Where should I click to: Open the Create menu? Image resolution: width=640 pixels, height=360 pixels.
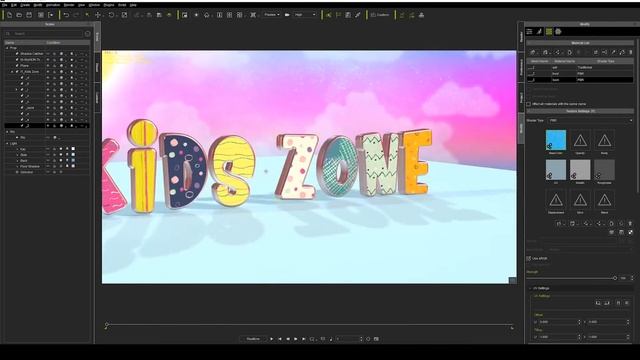point(25,5)
